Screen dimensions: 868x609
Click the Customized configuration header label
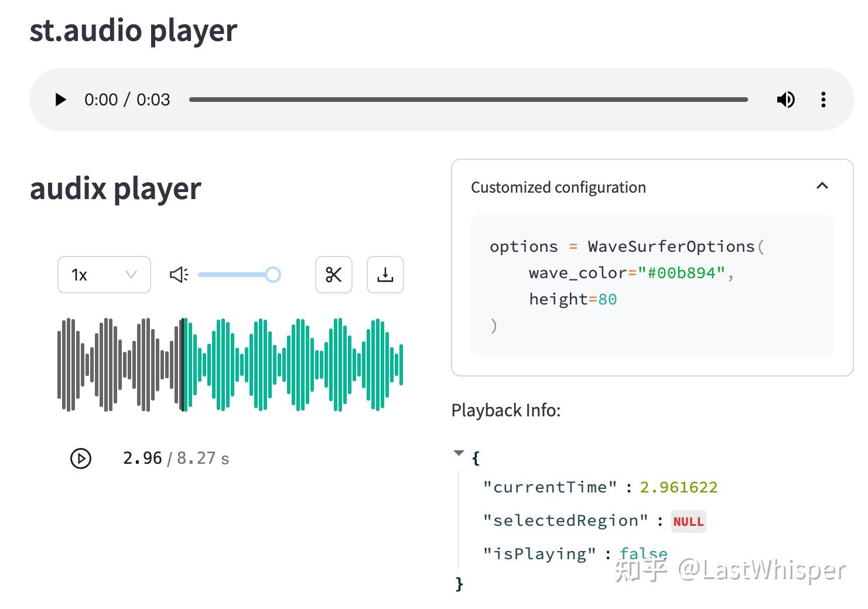click(x=558, y=187)
